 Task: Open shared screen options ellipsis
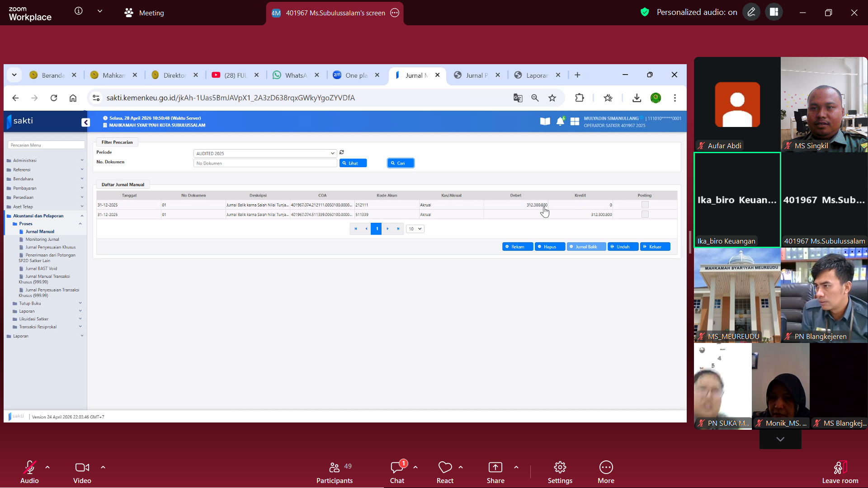(395, 13)
